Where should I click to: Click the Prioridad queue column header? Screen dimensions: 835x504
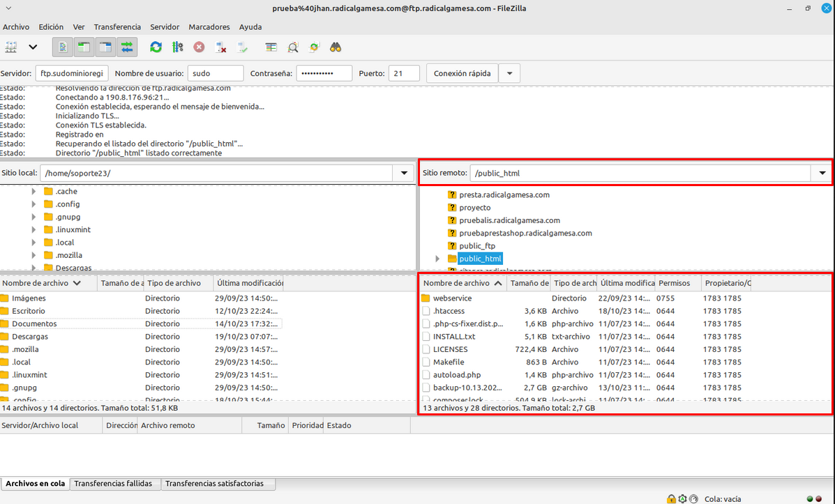(x=307, y=425)
